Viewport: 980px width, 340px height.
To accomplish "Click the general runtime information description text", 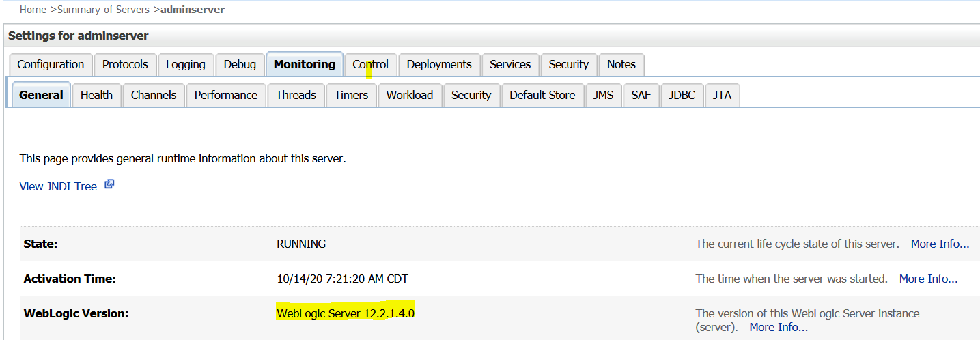I will [182, 158].
